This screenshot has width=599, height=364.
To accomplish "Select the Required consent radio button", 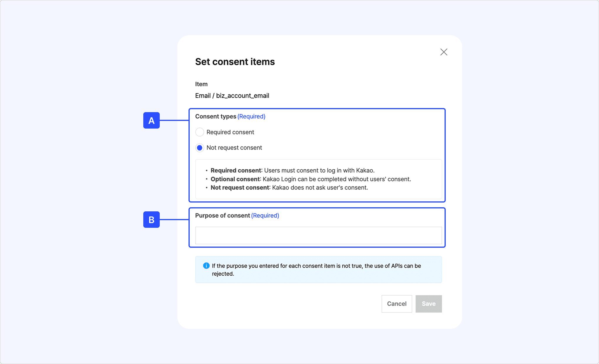I will coord(200,132).
